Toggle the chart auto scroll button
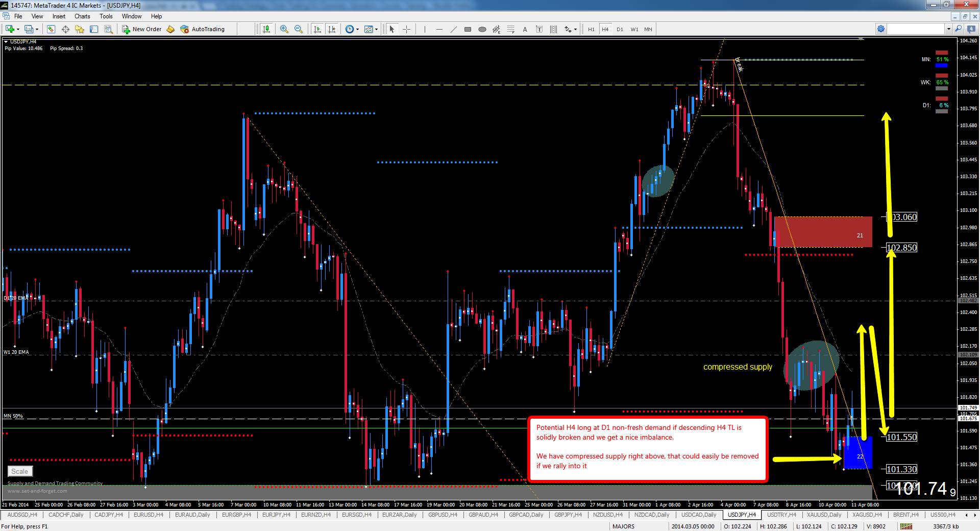 [317, 29]
